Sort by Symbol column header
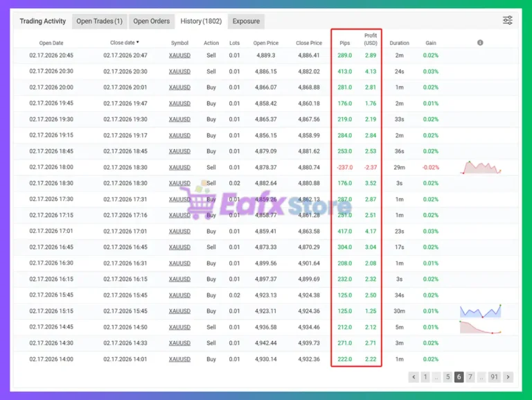 (179, 43)
